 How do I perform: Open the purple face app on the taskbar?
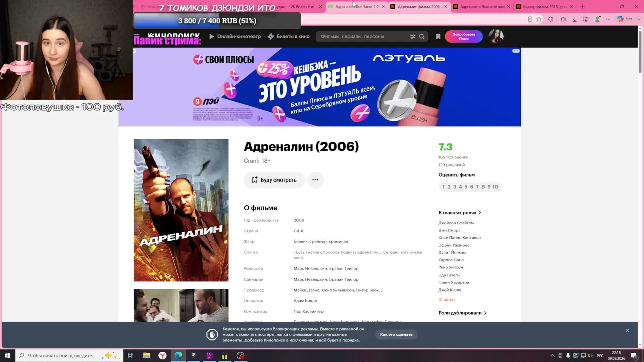click(209, 356)
